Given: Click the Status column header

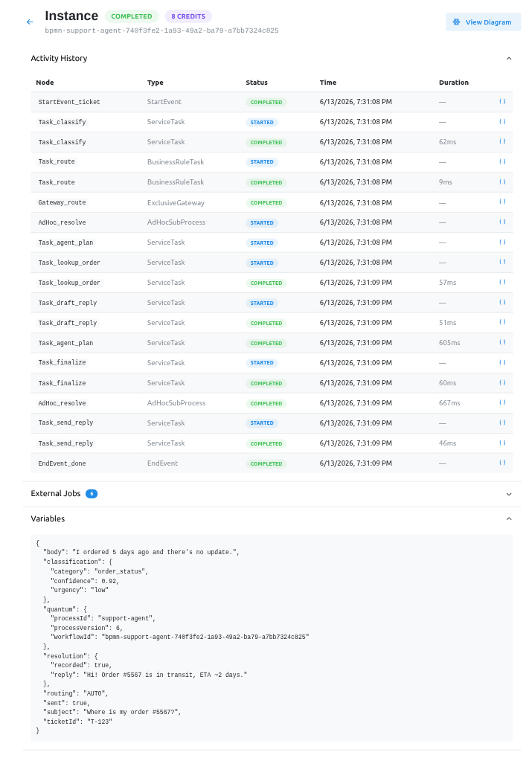Looking at the screenshot, I should [256, 83].
